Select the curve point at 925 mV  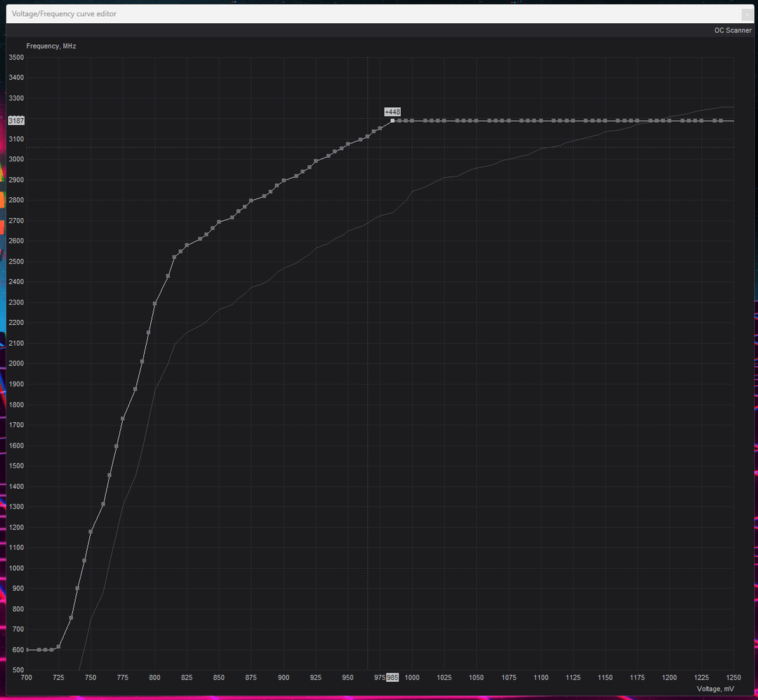316,161
